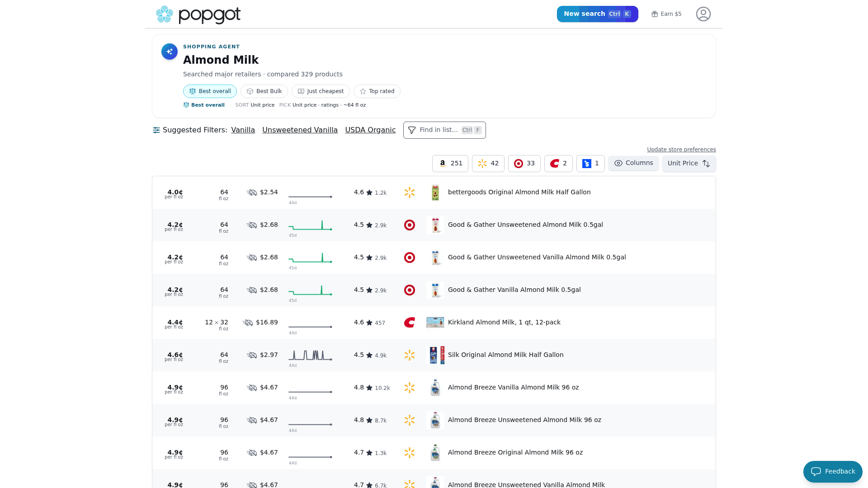Screen dimensions: 868x488
Task: Click the Costco icon on the Kirkland row
Action: coord(410,323)
